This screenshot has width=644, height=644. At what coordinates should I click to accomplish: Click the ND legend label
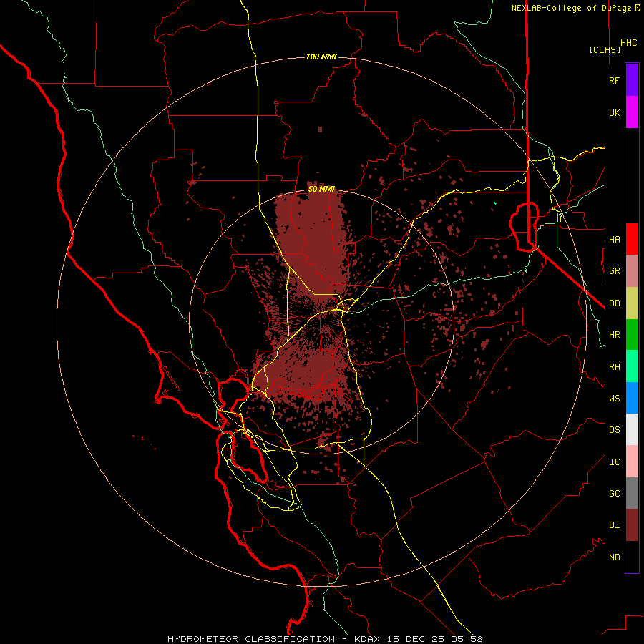tap(614, 557)
